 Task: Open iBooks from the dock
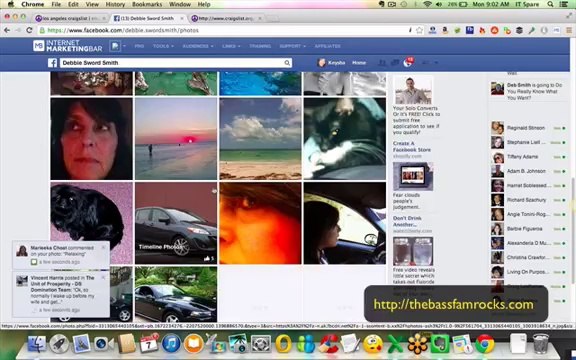coord(194,344)
